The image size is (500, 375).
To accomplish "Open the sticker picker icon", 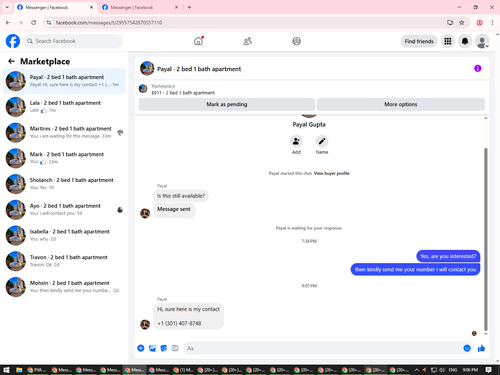I will (164, 348).
